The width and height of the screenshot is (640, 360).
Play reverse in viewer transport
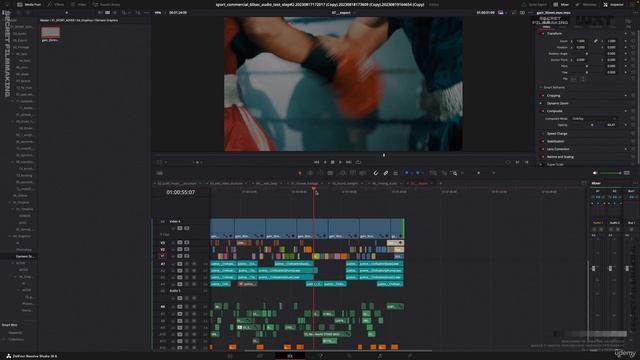(x=325, y=162)
